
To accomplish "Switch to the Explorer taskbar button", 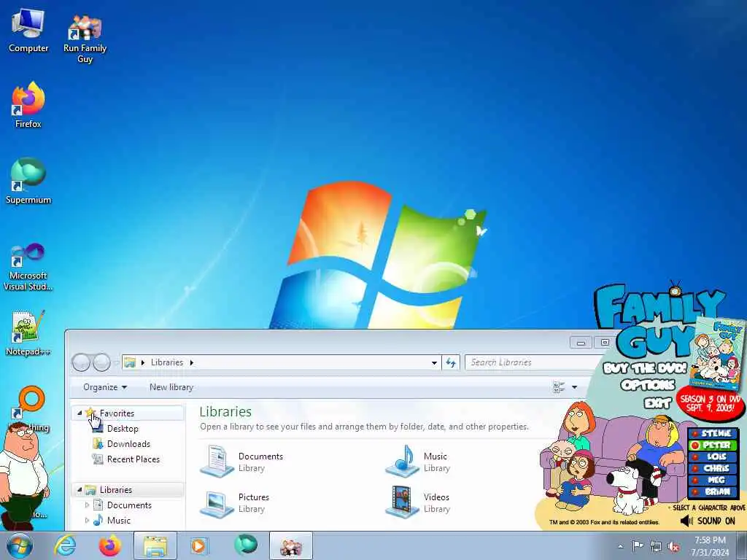I will [155, 546].
